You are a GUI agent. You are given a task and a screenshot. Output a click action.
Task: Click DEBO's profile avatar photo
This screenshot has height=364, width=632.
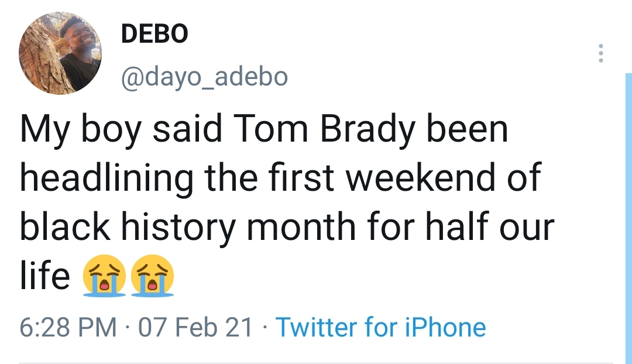(x=60, y=54)
